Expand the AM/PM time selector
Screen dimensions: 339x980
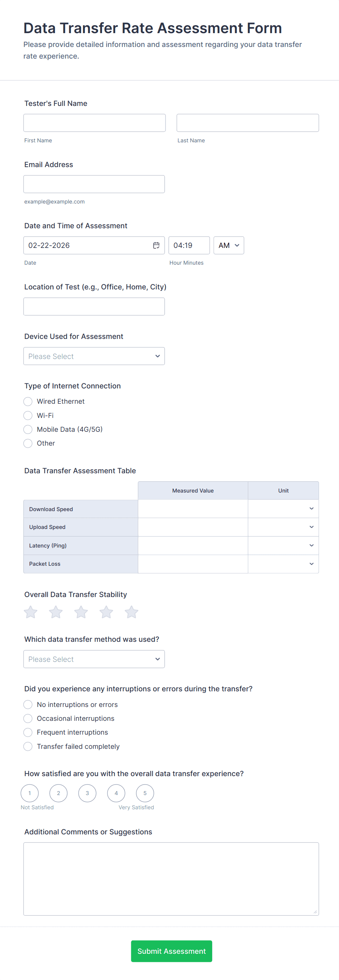[x=229, y=245]
